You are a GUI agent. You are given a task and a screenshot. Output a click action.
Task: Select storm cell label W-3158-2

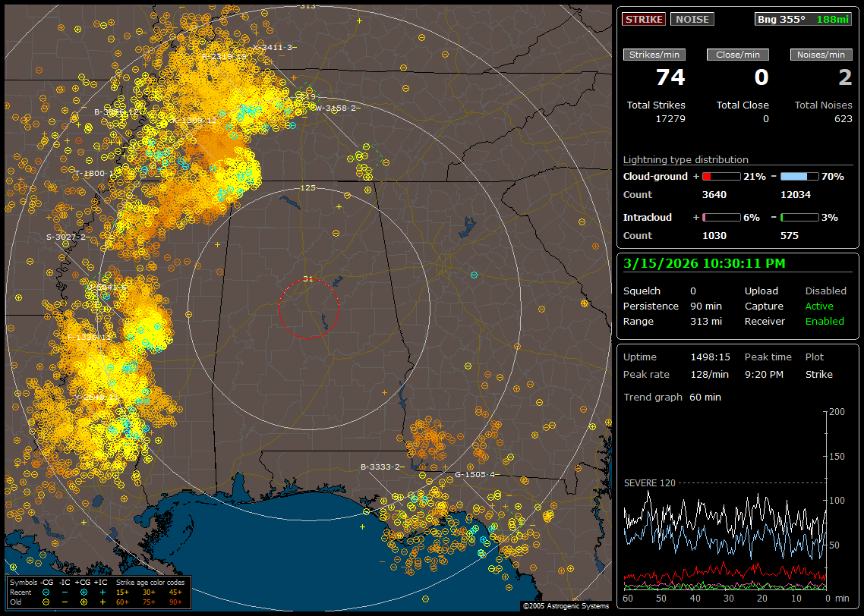click(335, 108)
